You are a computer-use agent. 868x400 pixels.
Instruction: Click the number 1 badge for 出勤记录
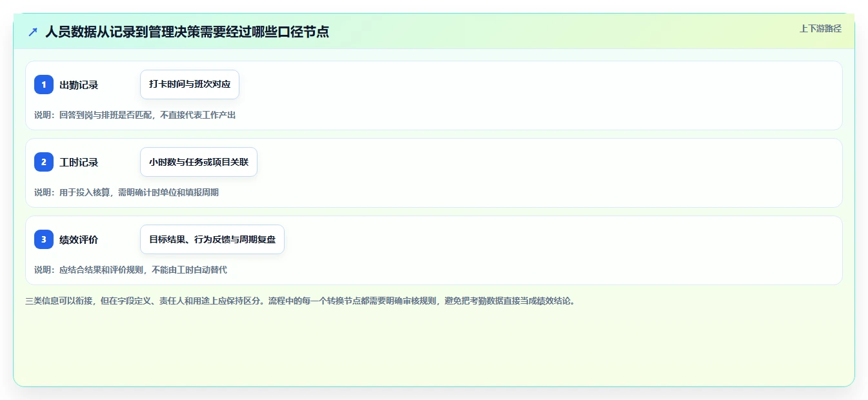(x=44, y=85)
